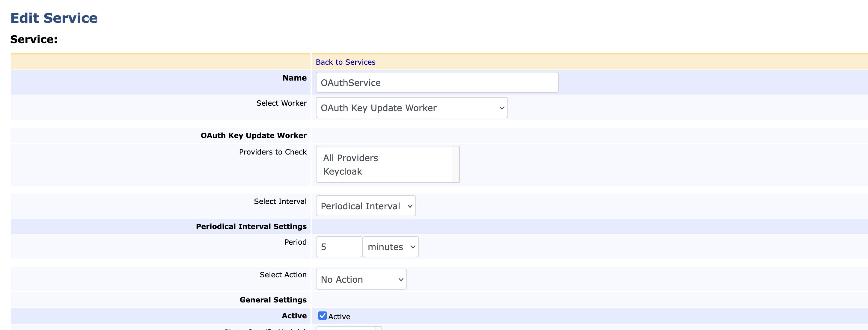This screenshot has width=868, height=330.
Task: Click the General Settings section header
Action: (x=273, y=300)
